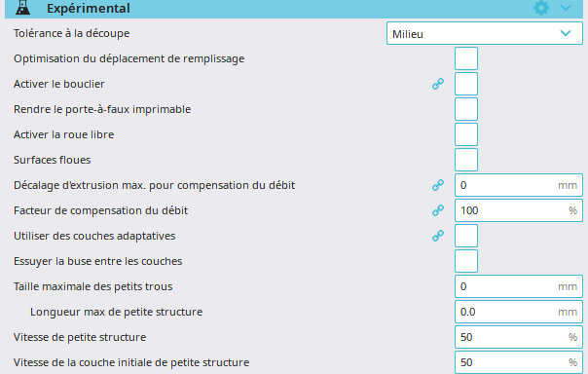Enable Essuyer la buse entre les couches
This screenshot has height=374, width=588.
[x=466, y=261]
